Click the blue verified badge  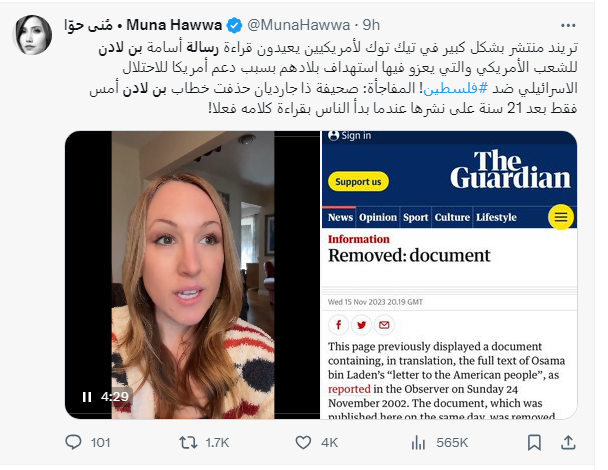[235, 26]
